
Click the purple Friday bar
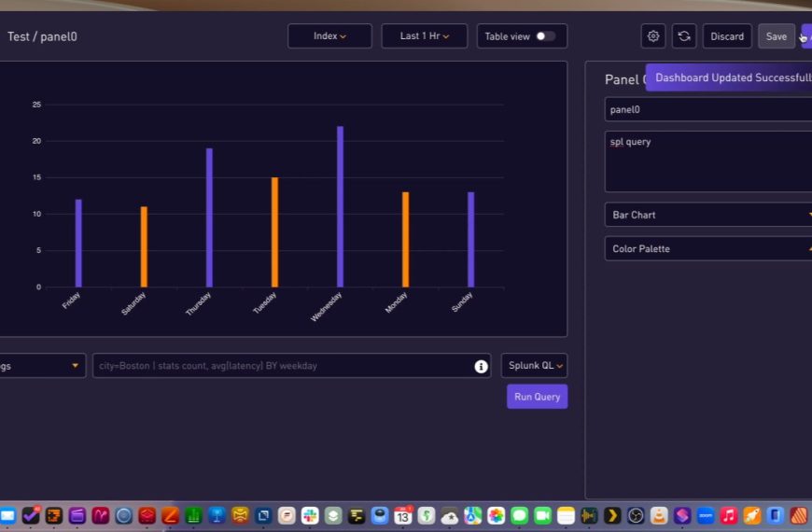[78, 243]
